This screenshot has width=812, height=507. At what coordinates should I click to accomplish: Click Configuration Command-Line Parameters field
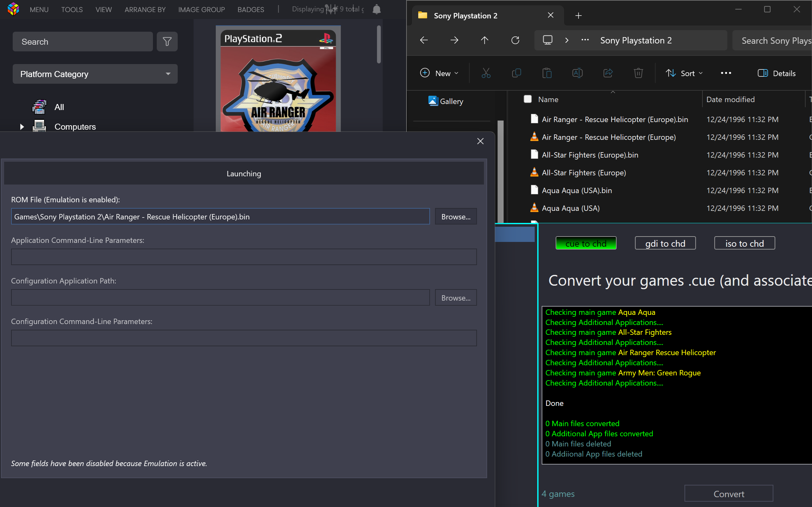(244, 338)
